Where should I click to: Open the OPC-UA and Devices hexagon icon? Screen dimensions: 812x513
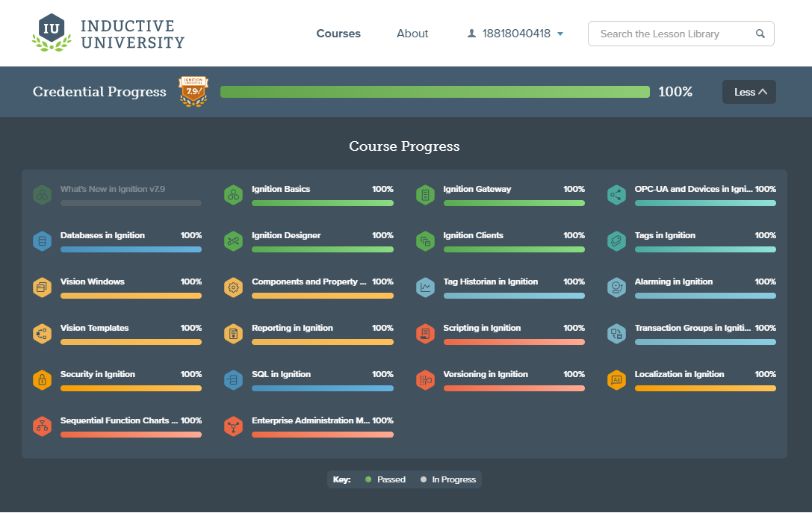pos(616,195)
